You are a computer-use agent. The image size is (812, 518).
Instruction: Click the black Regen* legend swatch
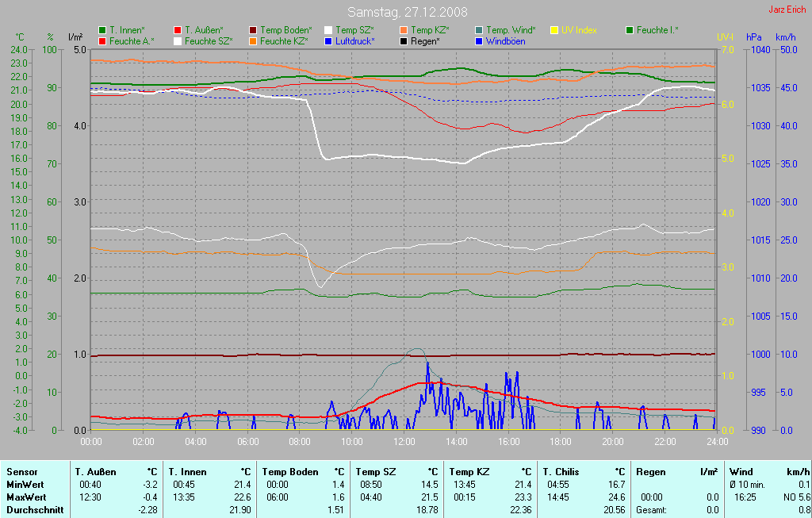404,41
